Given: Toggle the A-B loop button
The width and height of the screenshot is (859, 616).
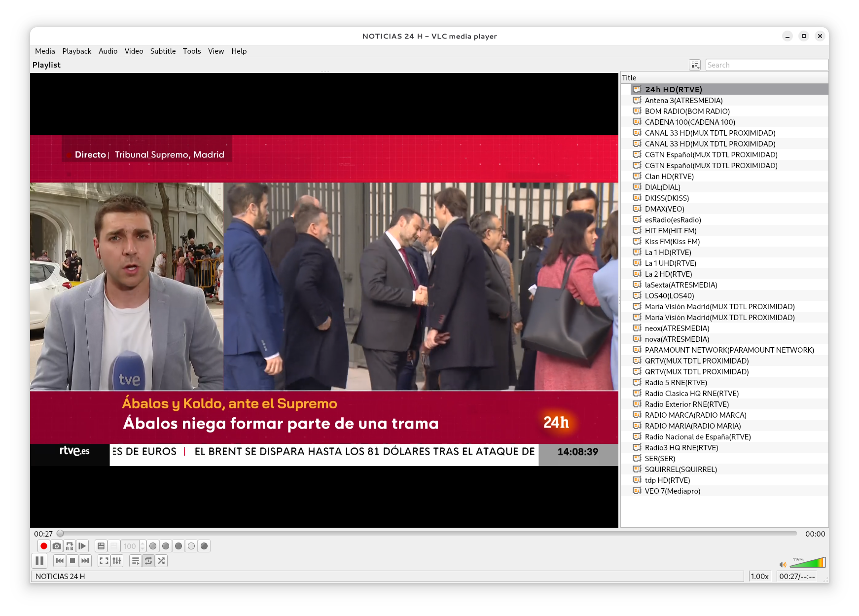Looking at the screenshot, I should coord(70,546).
